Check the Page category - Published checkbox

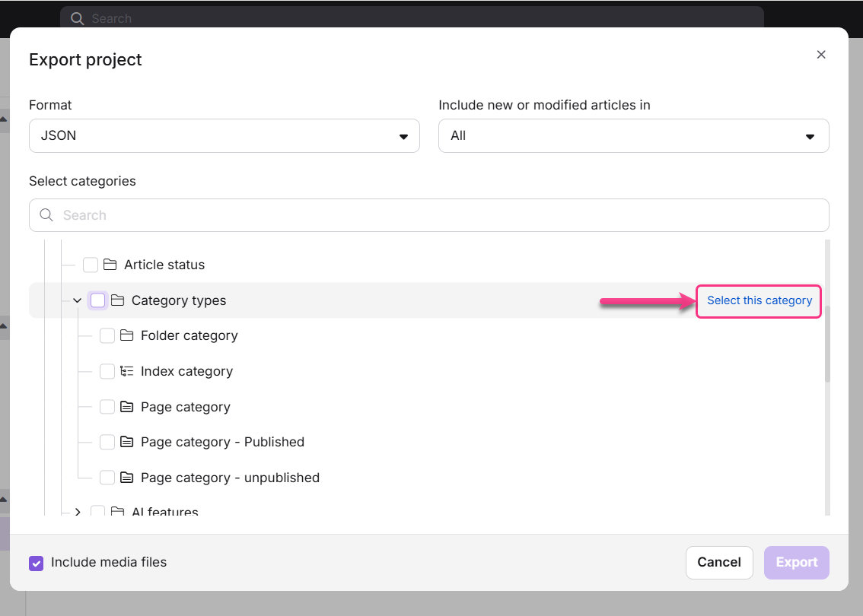click(x=107, y=442)
